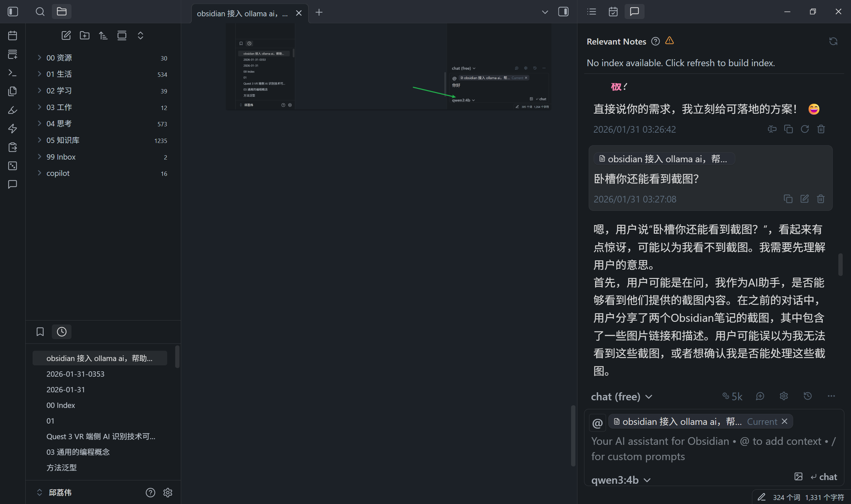Refresh Relevant Notes index
851x504 pixels.
point(833,42)
